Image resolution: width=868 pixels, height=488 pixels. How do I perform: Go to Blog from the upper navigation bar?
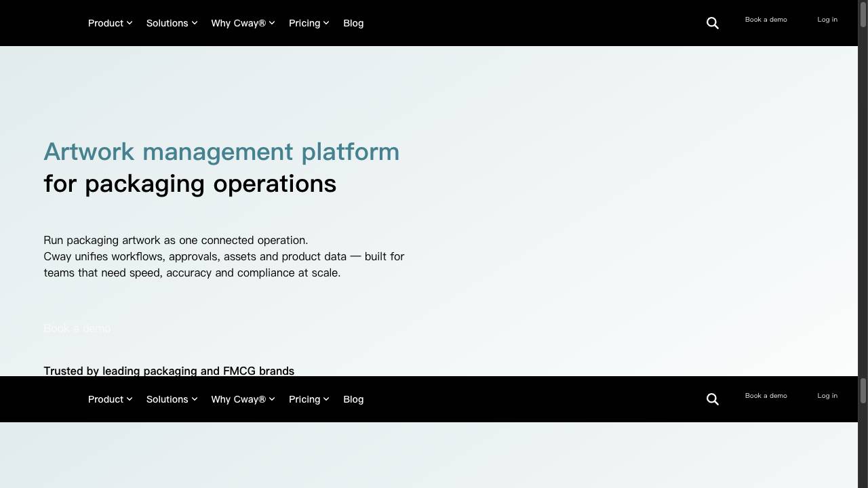pyautogui.click(x=353, y=23)
